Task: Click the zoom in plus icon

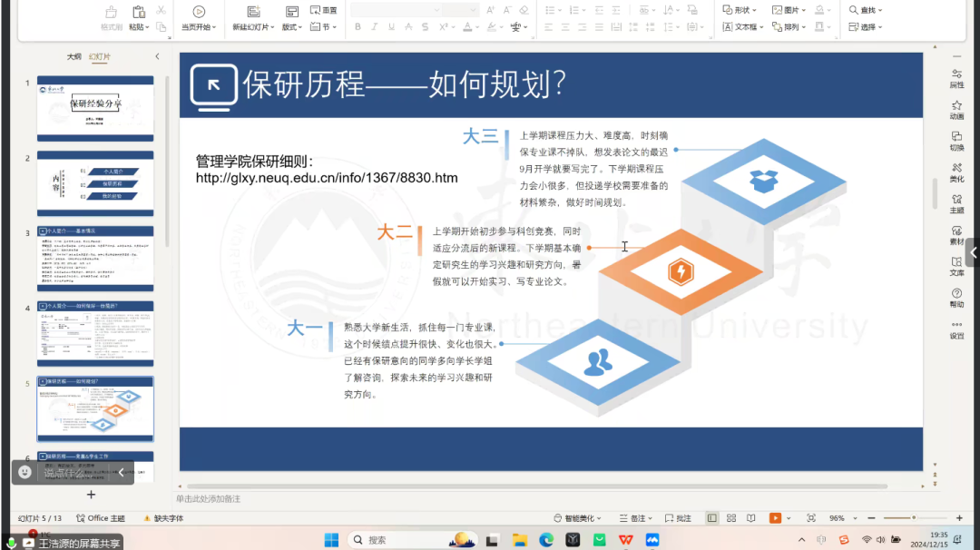Action: point(959,518)
